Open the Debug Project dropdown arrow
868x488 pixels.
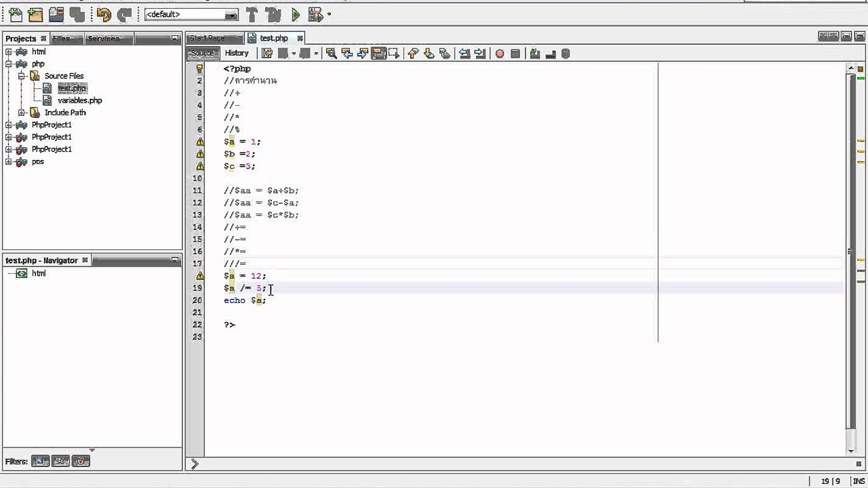[330, 14]
